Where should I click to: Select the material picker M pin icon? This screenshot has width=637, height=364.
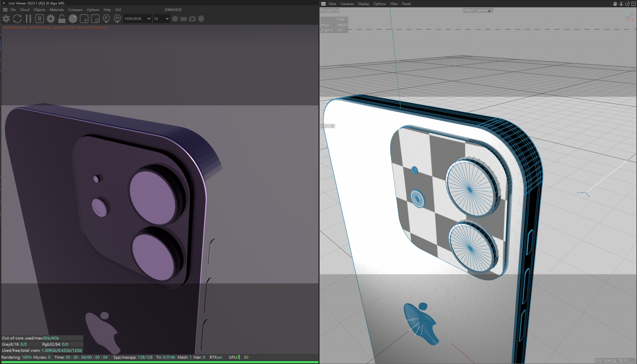pos(117,19)
